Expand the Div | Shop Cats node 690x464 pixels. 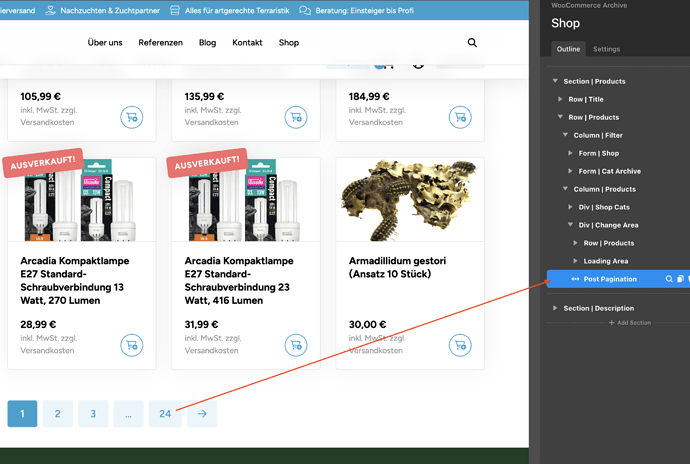(570, 207)
